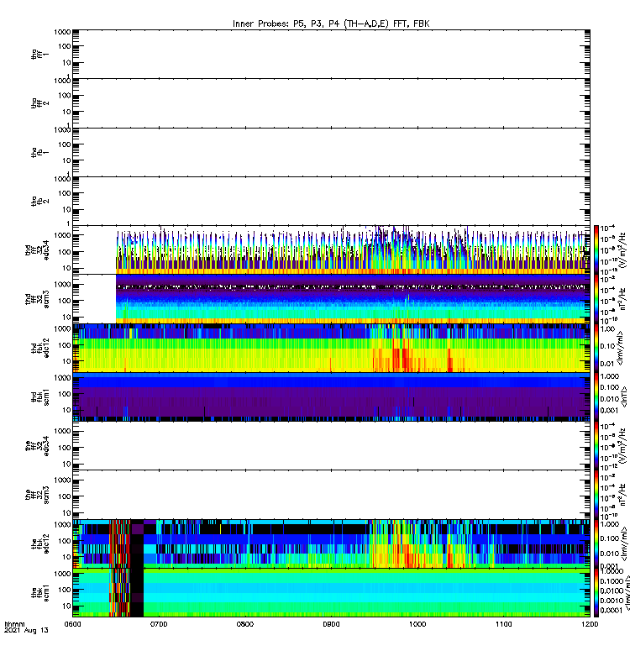The height and width of the screenshot is (672, 630).
Task: Click the color bar beside thd fff scm3 panel
Action: (x=596, y=299)
